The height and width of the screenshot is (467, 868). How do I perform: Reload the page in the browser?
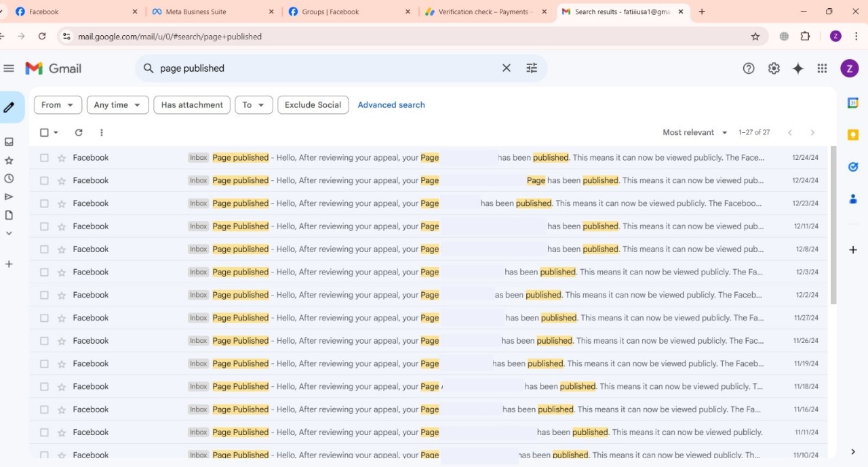point(42,37)
